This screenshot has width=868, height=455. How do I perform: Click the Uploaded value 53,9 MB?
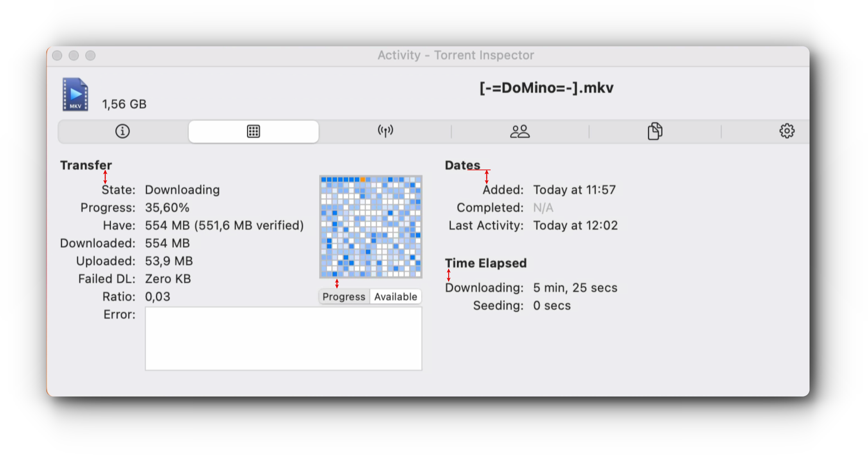point(169,261)
